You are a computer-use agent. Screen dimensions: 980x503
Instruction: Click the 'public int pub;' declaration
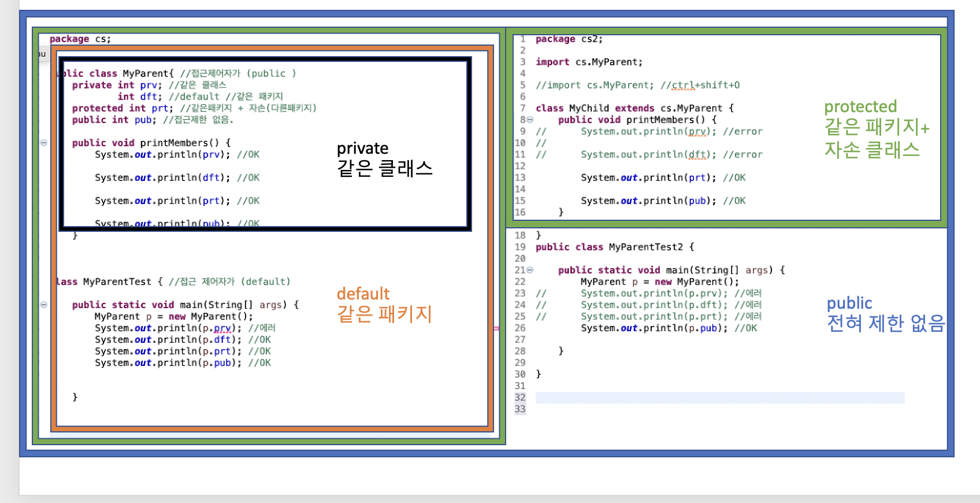(153, 120)
